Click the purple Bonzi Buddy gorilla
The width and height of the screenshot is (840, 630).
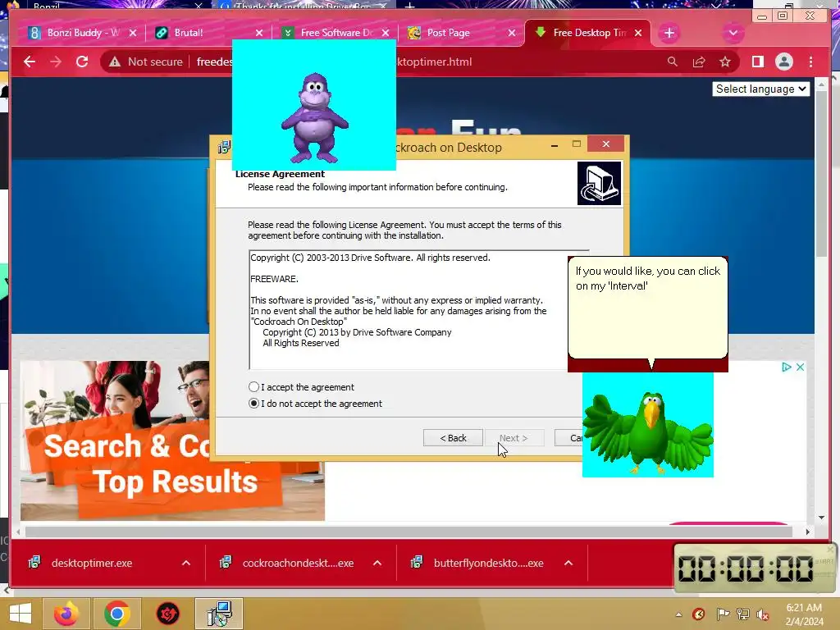coord(315,118)
